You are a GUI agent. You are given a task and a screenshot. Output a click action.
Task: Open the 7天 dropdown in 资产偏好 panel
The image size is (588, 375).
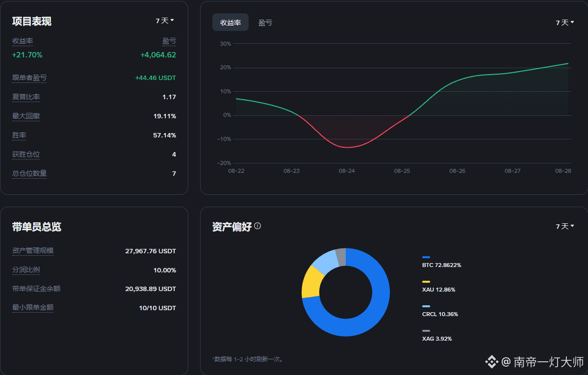(565, 226)
